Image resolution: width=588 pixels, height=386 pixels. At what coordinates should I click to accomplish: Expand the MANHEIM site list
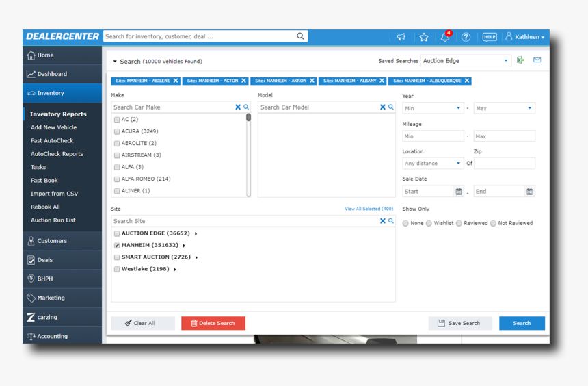tap(184, 246)
